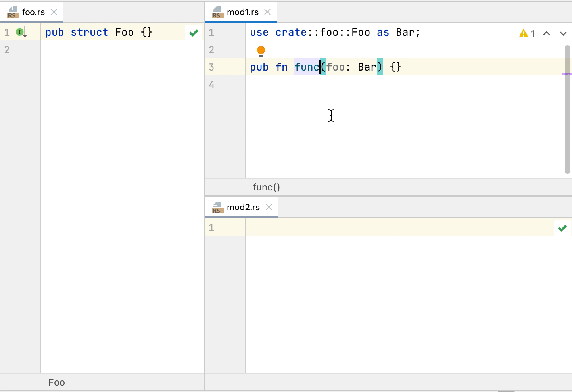Screen dimensions: 572x392
Task: Click the 'foo' parameter name on line 3
Action: click(x=336, y=67)
